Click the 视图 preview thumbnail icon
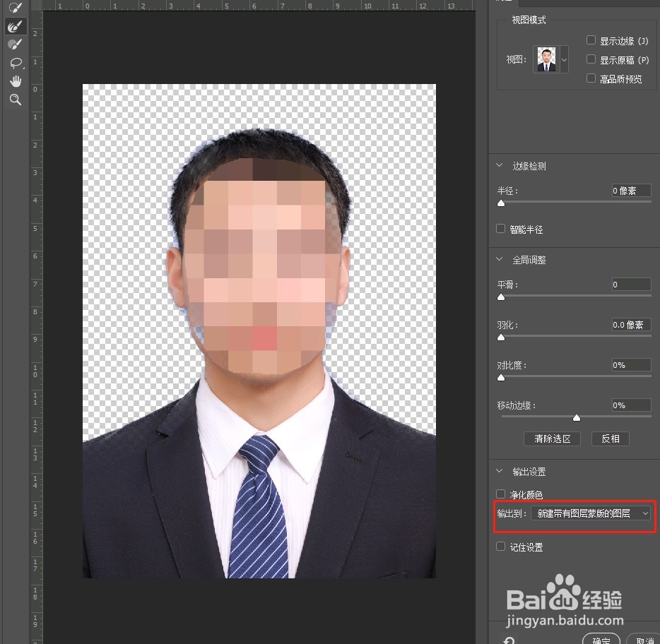 pos(546,59)
